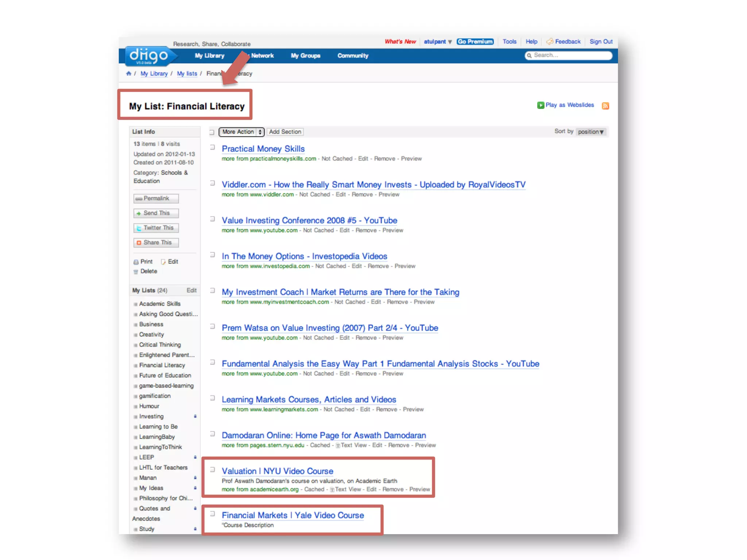Image resolution: width=747 pixels, height=560 pixels.
Task: Click the Diigo logo icon
Action: [x=149, y=56]
